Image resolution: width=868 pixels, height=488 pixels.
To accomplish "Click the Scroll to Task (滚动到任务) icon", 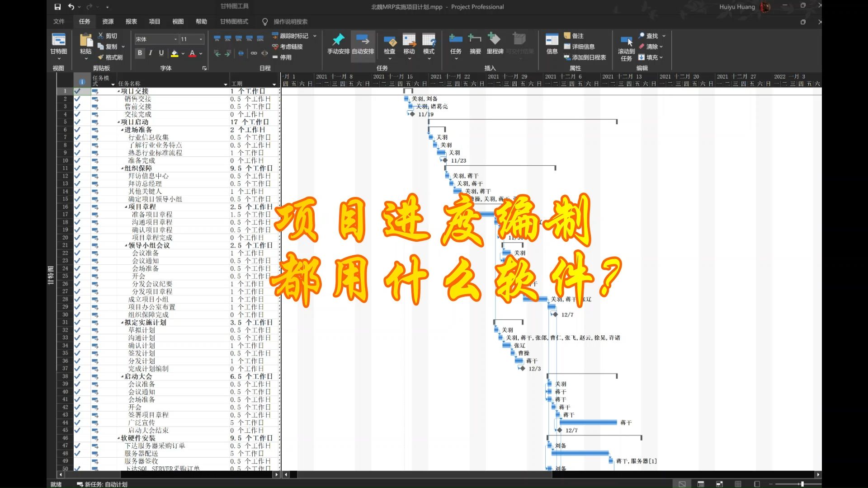I will 626,42.
